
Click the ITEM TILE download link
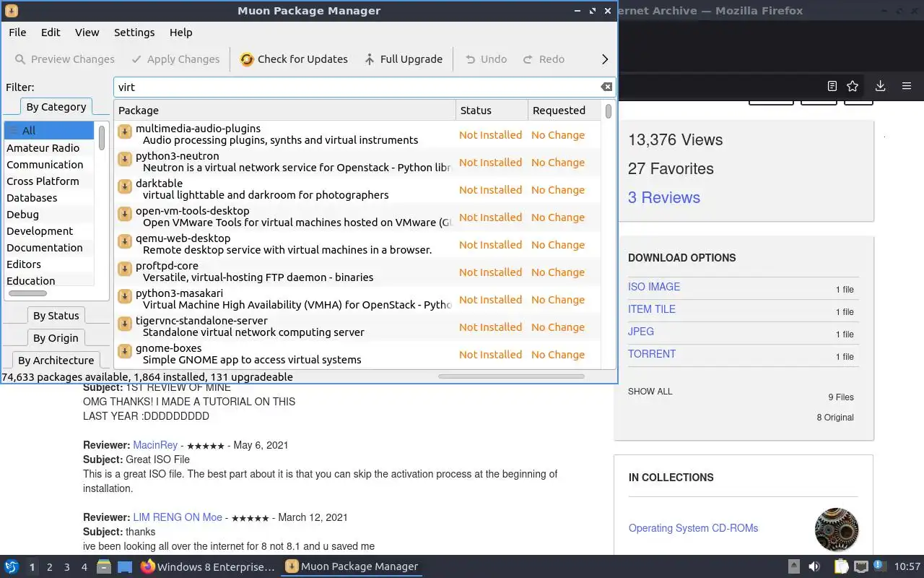pyautogui.click(x=652, y=309)
